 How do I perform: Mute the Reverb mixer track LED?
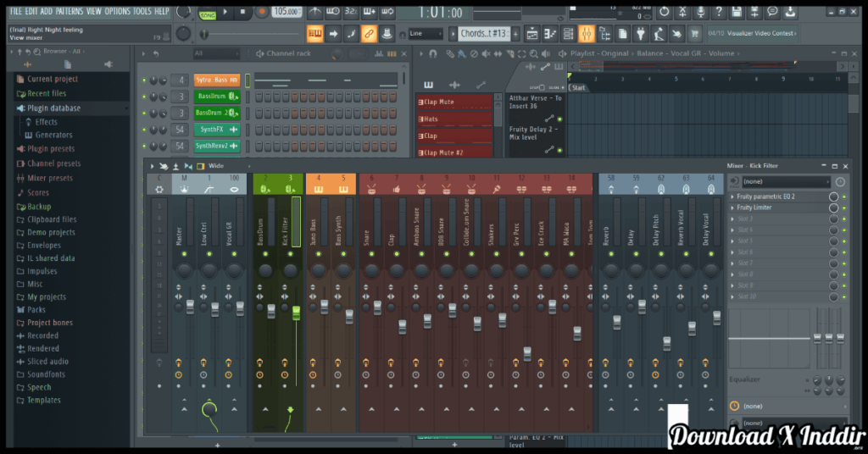(x=611, y=254)
